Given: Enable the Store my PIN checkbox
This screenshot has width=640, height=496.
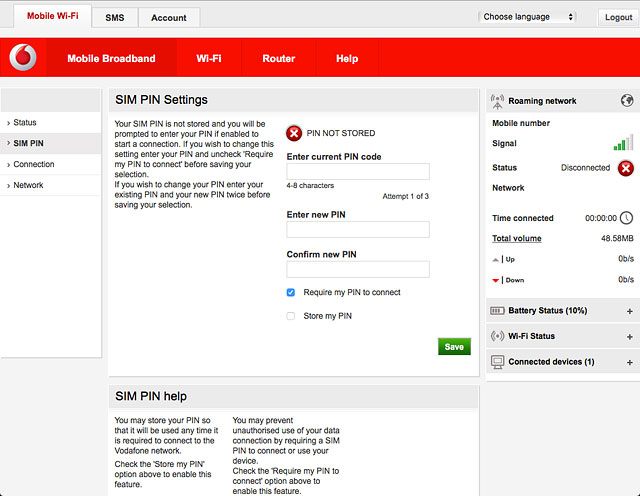Looking at the screenshot, I should (291, 316).
